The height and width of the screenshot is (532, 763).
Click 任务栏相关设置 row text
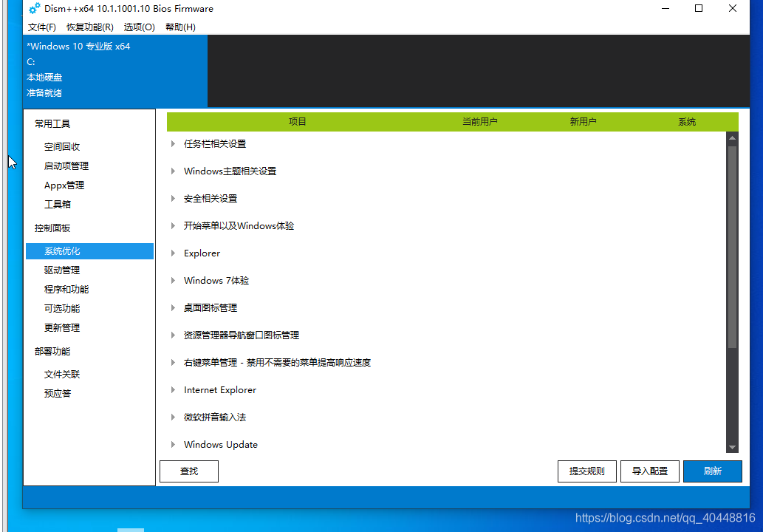(215, 143)
